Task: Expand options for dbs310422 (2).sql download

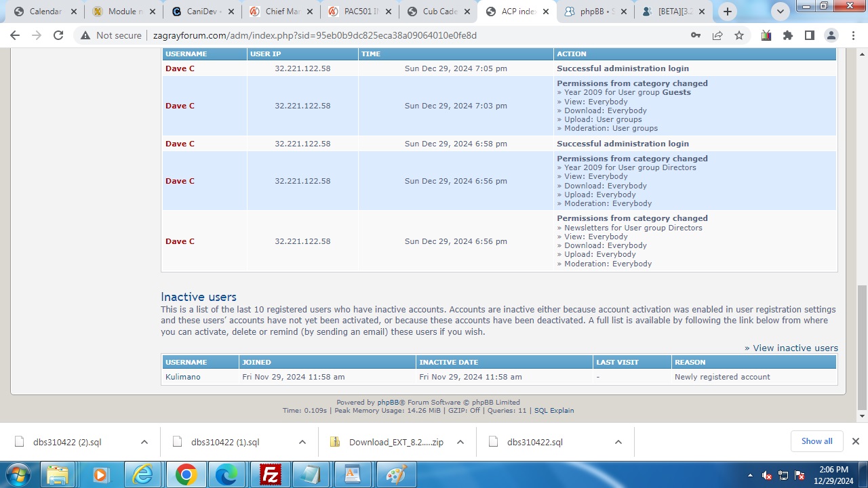Action: tap(144, 442)
